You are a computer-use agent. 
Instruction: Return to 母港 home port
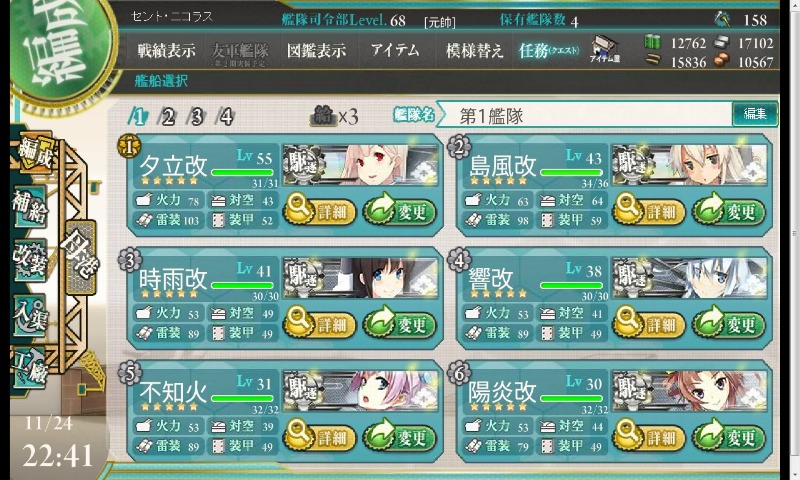(81, 257)
